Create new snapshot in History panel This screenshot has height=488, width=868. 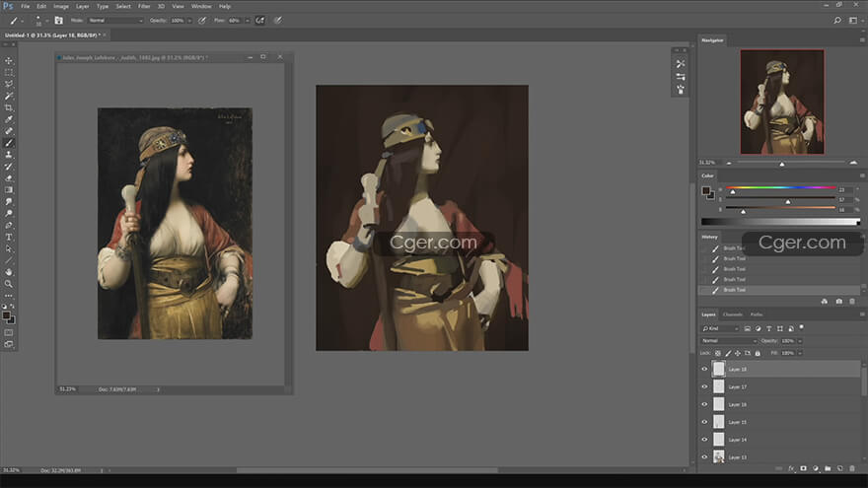click(x=838, y=302)
